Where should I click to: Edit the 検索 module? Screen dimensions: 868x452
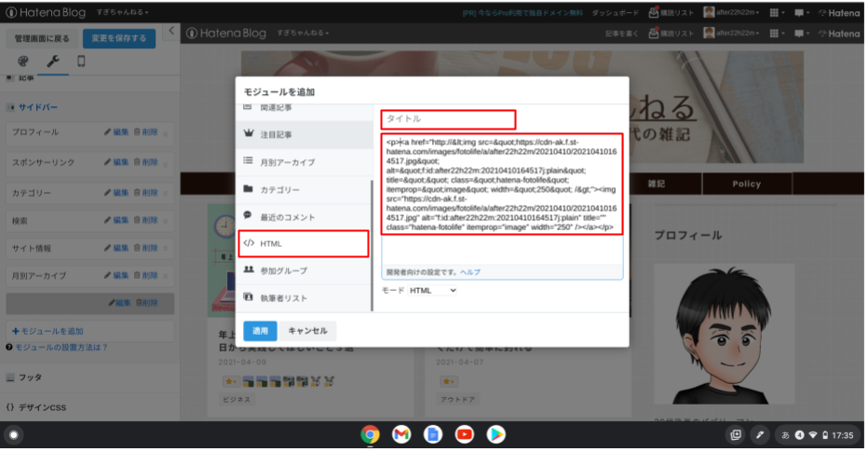(116, 221)
